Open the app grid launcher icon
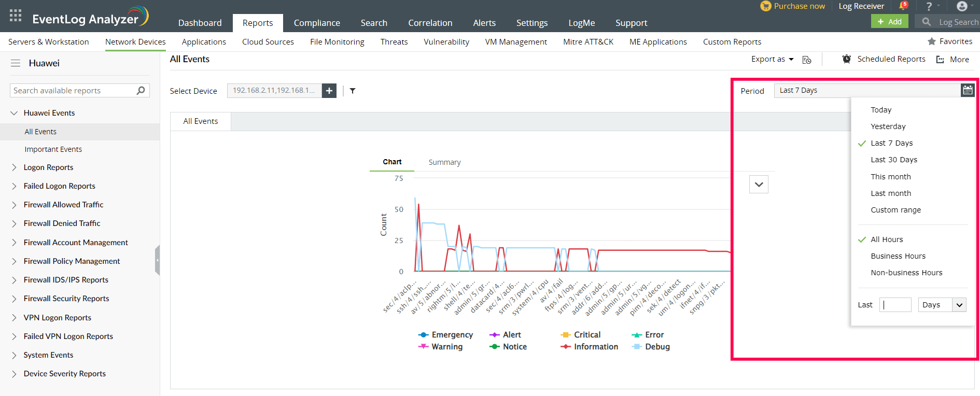 coord(16,16)
